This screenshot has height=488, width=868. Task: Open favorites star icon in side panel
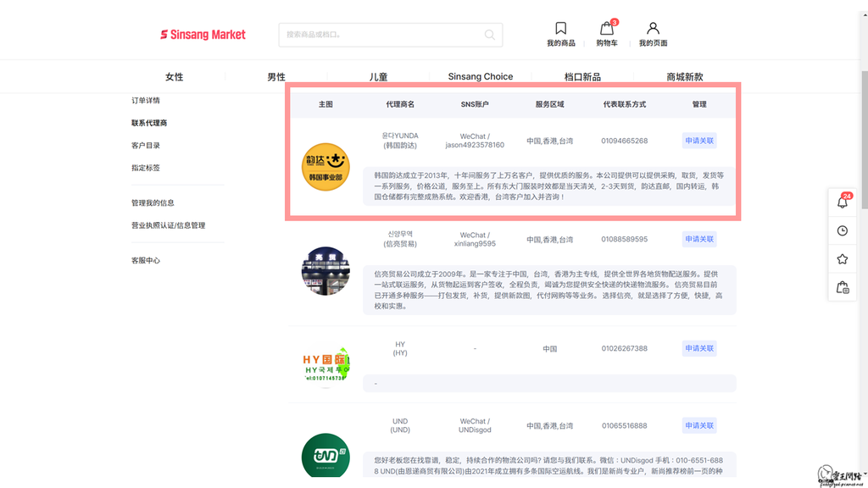click(x=843, y=259)
